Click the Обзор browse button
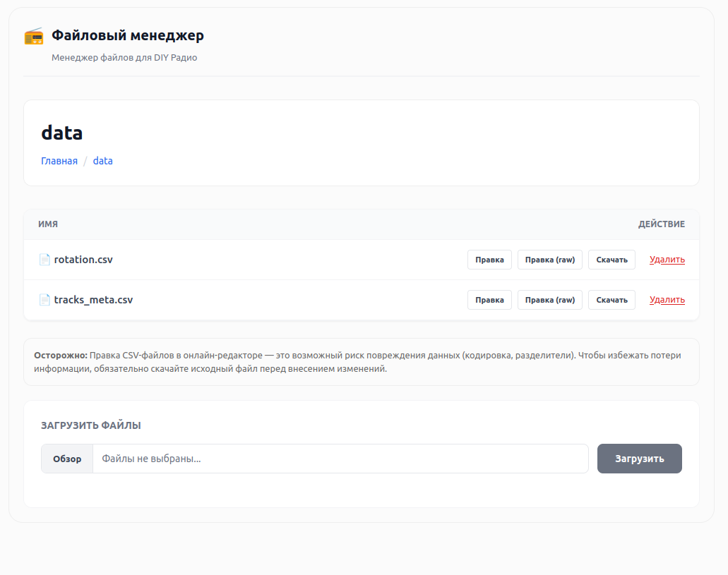728x575 pixels. tap(67, 459)
